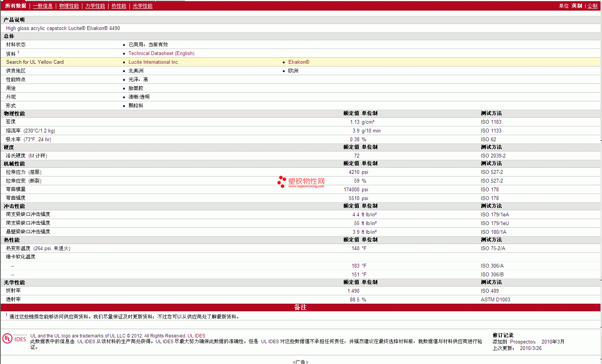
Task: Click the ISO 75-2/A test method
Action: [x=493, y=249]
